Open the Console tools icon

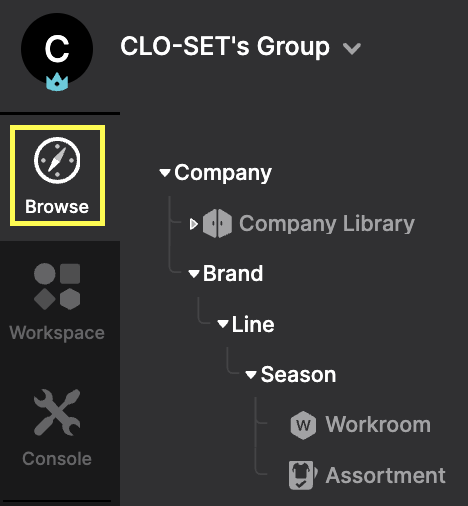click(x=57, y=412)
